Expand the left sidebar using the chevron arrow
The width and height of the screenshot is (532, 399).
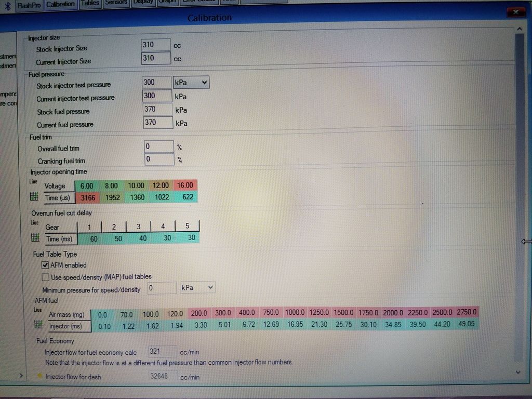point(21,375)
